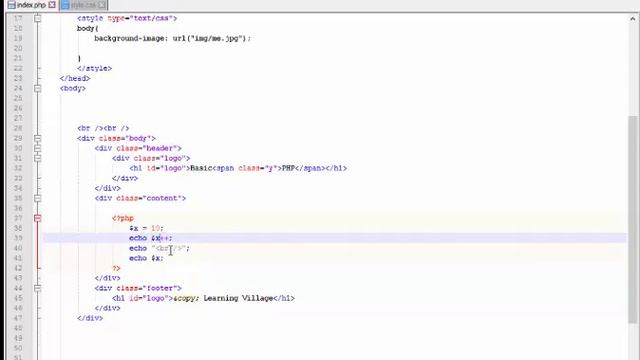Viewport: 640px width, 360px height.
Task: Click the closing </style> tag
Action: pos(94,69)
